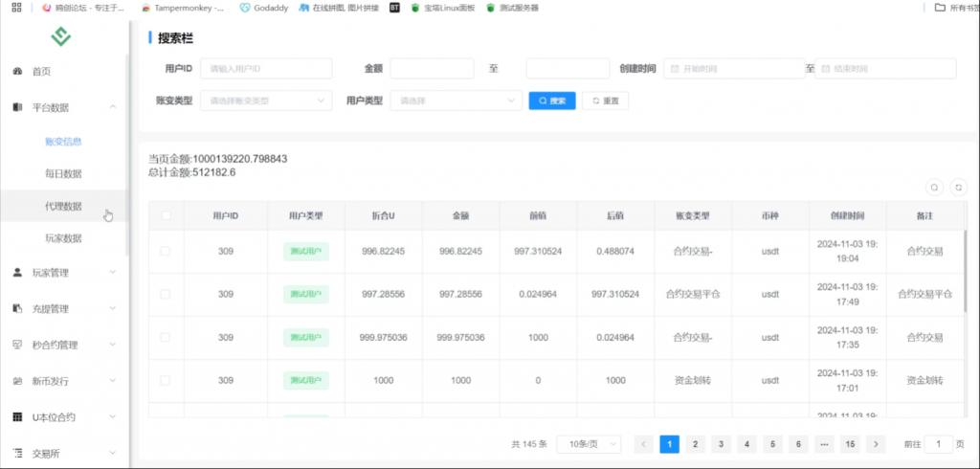Expand the 秒合约管理 menu chevron
This screenshot has height=469, width=980.
(x=113, y=345)
